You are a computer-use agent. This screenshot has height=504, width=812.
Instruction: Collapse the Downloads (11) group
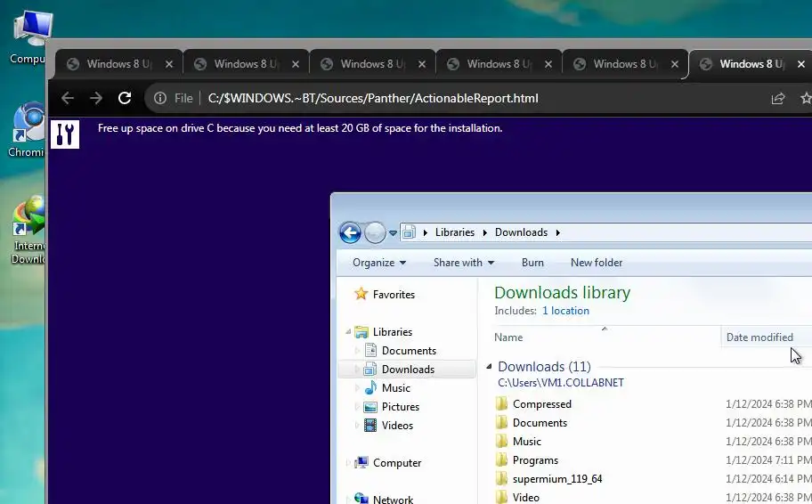tap(489, 367)
